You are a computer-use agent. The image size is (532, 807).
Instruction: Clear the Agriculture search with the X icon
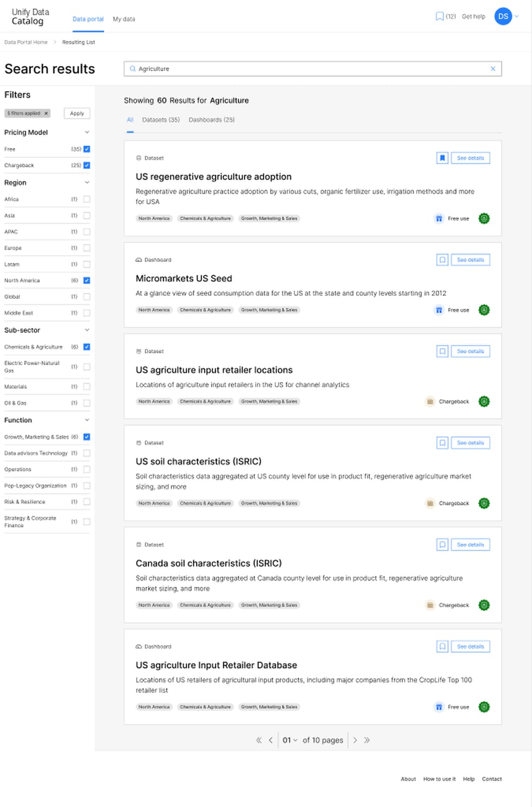pos(493,69)
